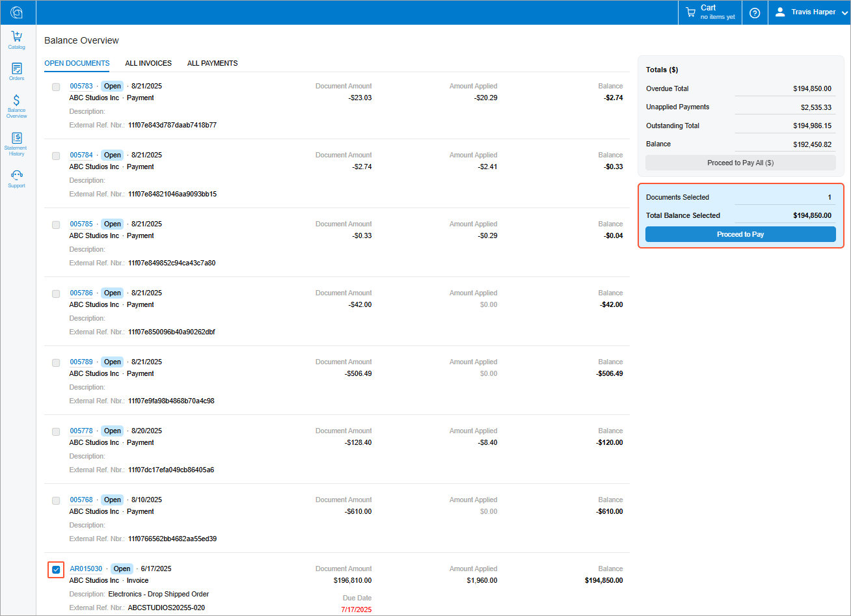Click the Proceed to Pay All ($) button
Image resolution: width=851 pixels, height=616 pixels.
coord(740,163)
